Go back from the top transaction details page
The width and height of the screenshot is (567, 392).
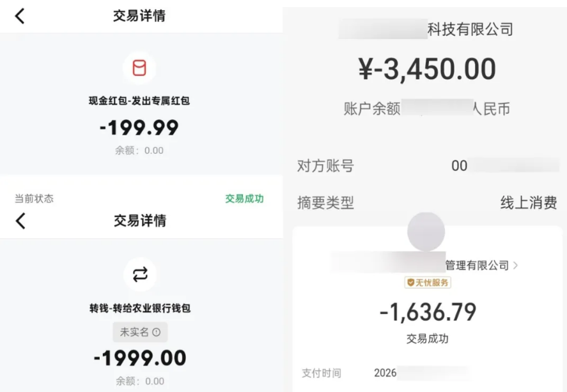(20, 16)
